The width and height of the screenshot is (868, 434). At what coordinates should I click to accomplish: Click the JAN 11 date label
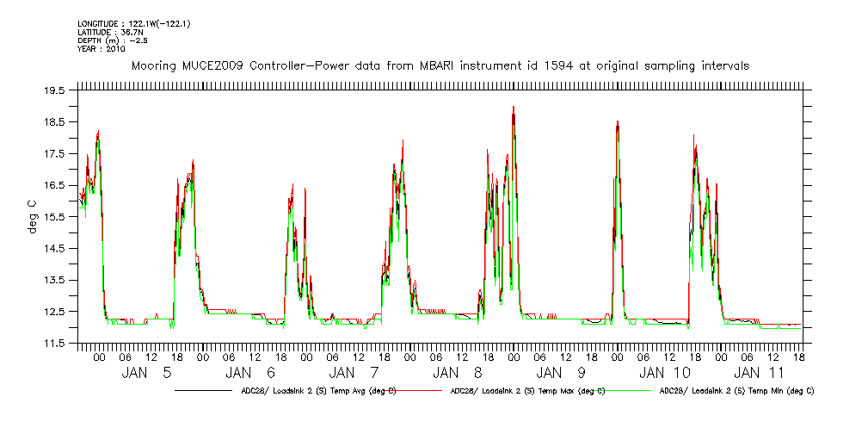(x=760, y=373)
